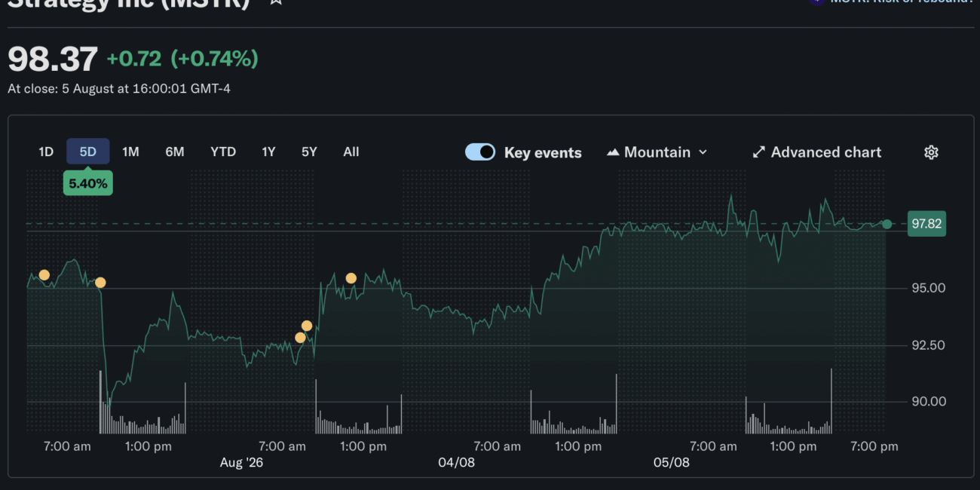Screen dimensions: 980x490
Task: Click the Mountain chart type icon
Action: 613,152
